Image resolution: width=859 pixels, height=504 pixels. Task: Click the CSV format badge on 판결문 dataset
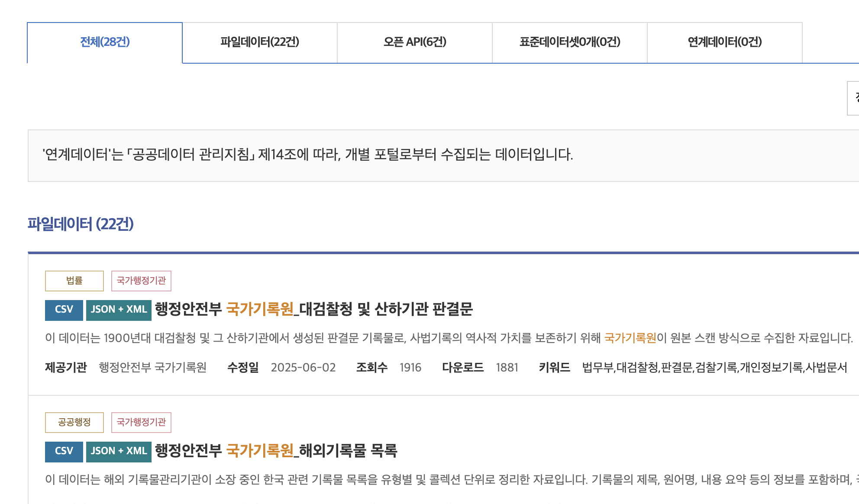coord(63,309)
